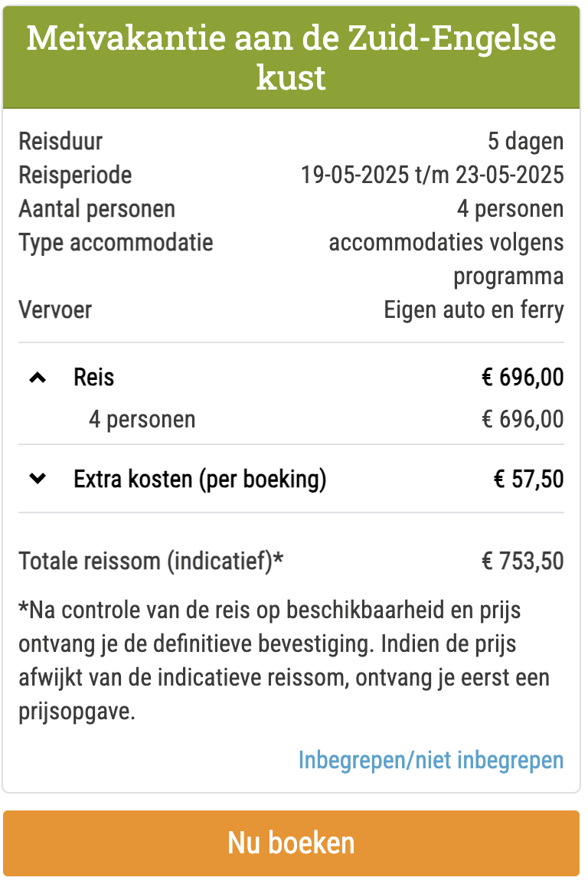The image size is (588, 884).
Task: Click the Aantal personen label
Action: click(x=97, y=209)
